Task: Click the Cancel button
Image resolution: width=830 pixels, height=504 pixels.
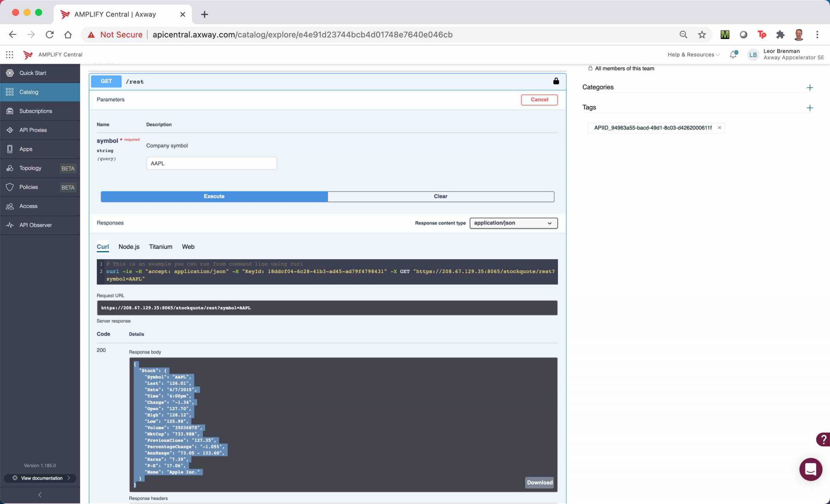Action: pos(539,99)
